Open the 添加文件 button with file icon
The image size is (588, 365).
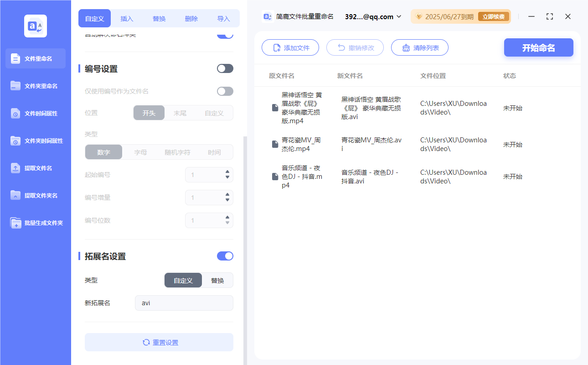pyautogui.click(x=290, y=47)
